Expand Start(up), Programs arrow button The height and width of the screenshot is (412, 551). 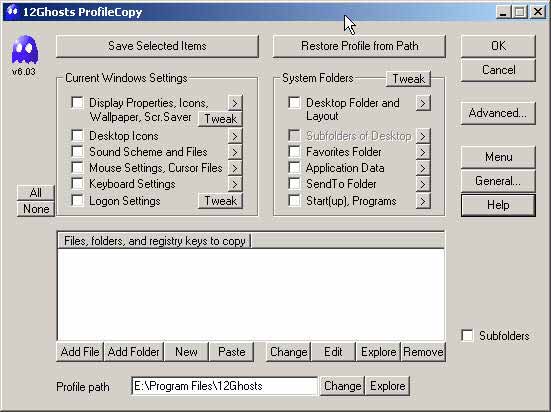(x=423, y=201)
